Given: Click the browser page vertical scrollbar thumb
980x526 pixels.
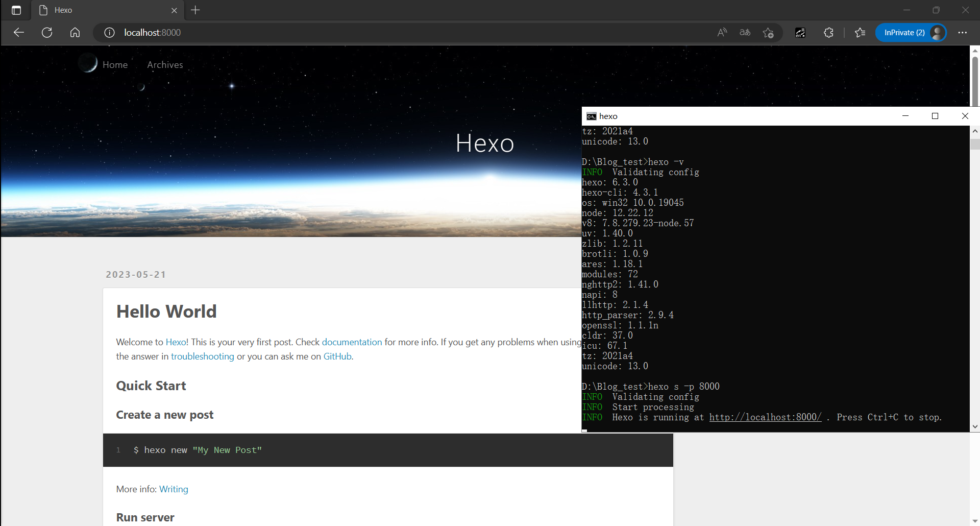Looking at the screenshot, I should (x=975, y=81).
